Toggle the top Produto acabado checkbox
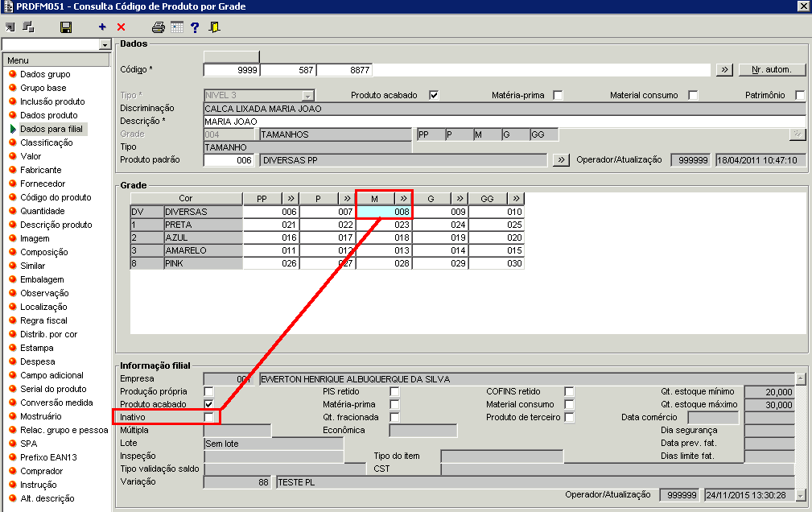 point(434,95)
